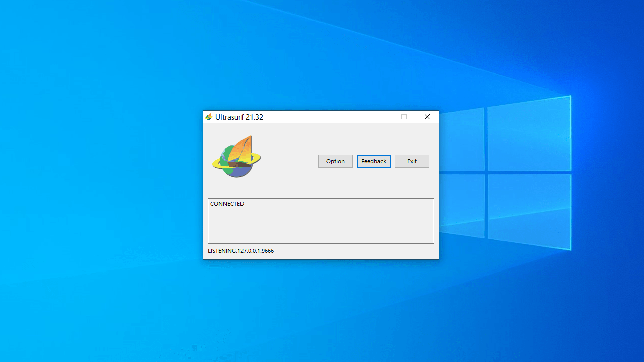
Task: Click the Ultrasurf 21.32 window title
Action: (239, 117)
